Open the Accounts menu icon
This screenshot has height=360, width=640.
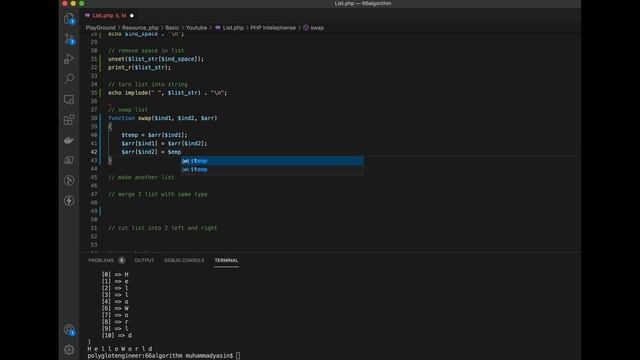pos(69,329)
